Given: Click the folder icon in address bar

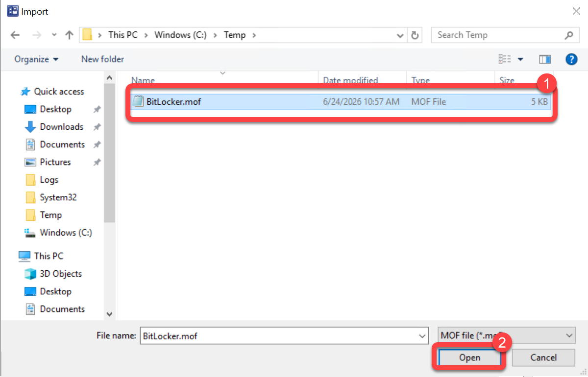Looking at the screenshot, I should click(87, 35).
